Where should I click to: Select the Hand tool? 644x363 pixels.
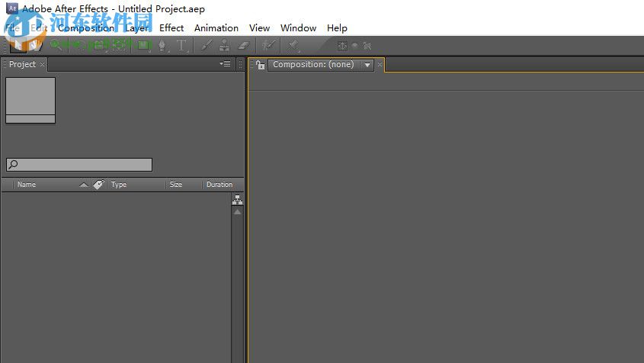[36, 45]
